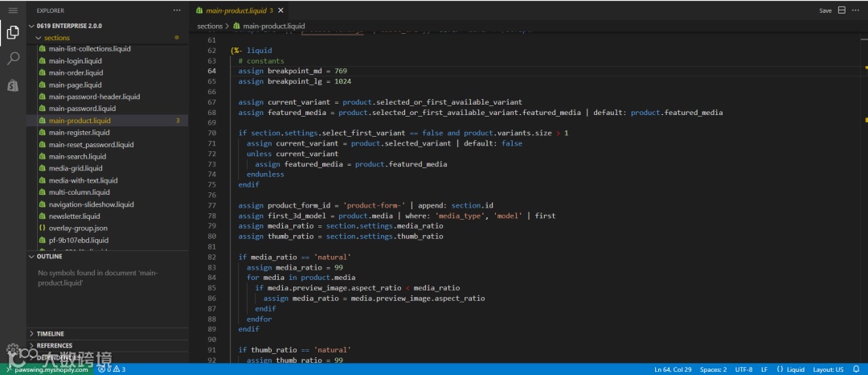Viewport: 868px width, 375px height.
Task: Open main-register.liquid file
Action: [79, 133]
